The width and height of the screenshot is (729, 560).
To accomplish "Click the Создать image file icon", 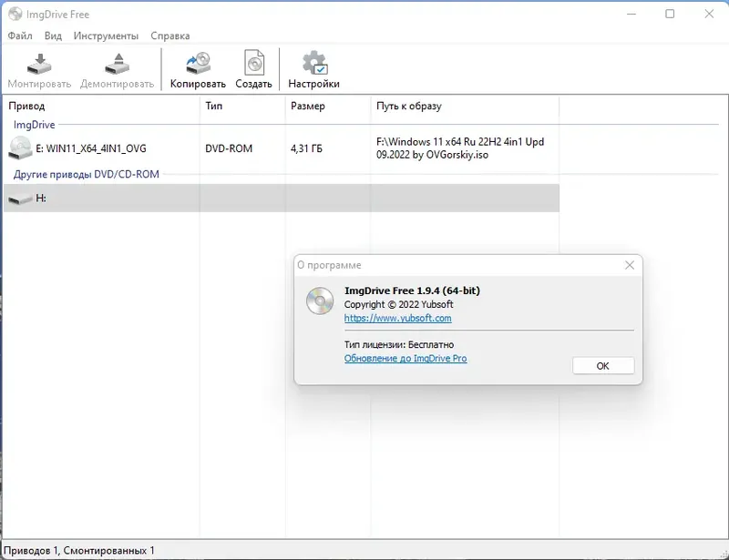I will (x=254, y=63).
